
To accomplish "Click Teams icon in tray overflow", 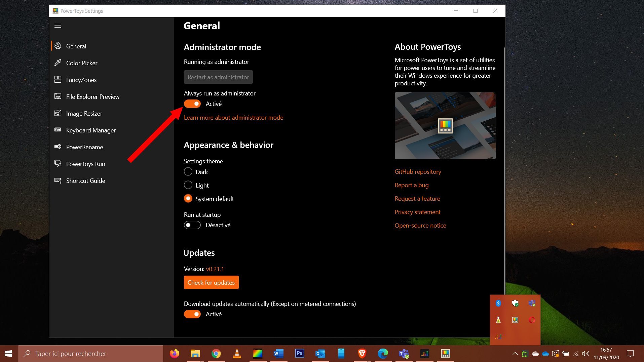I will pos(532,303).
